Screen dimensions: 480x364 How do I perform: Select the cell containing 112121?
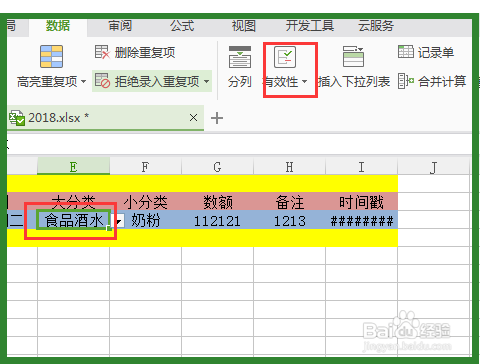pyautogui.click(x=217, y=220)
